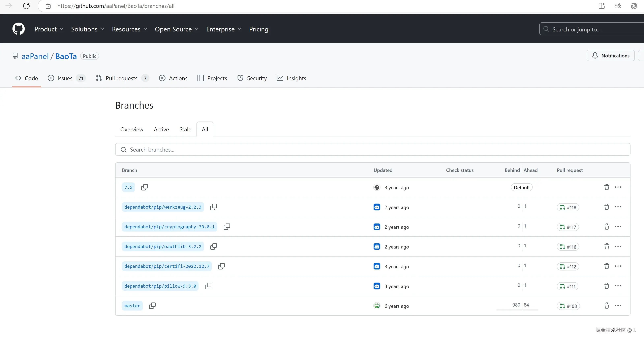Select the All branches tab
Image resolution: width=644 pixels, height=341 pixels.
[205, 129]
